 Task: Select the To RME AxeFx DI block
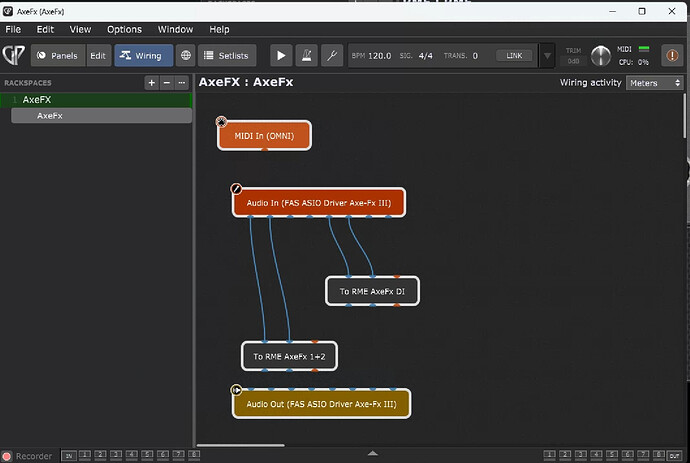pos(372,291)
